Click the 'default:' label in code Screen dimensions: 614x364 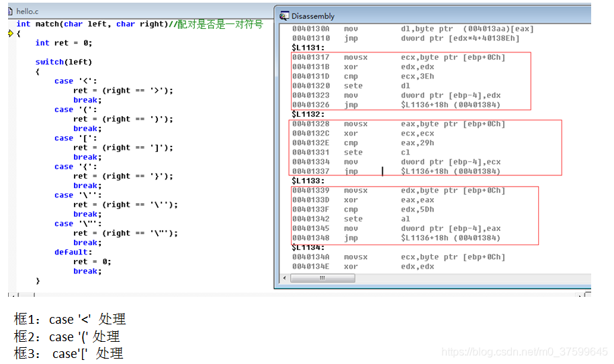point(73,252)
